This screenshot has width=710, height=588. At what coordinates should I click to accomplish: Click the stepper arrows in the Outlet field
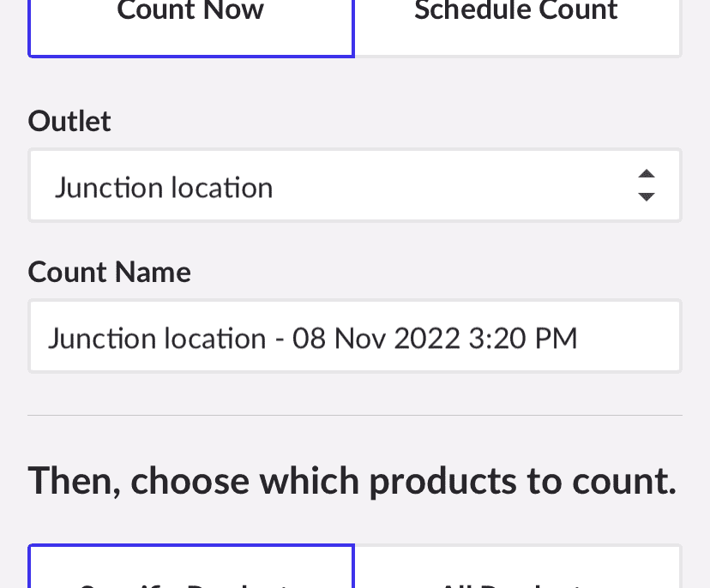pyautogui.click(x=647, y=185)
